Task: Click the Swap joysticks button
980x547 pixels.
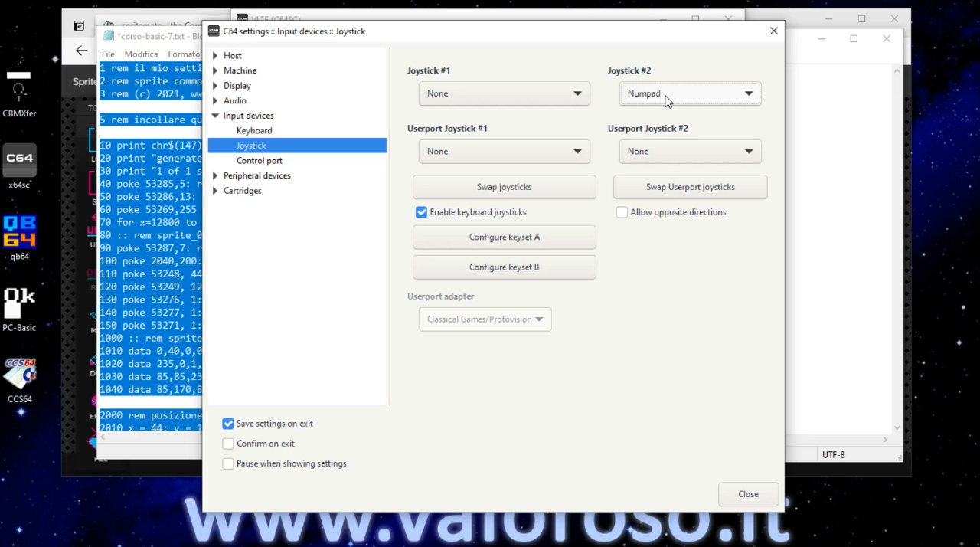Action: coord(504,187)
